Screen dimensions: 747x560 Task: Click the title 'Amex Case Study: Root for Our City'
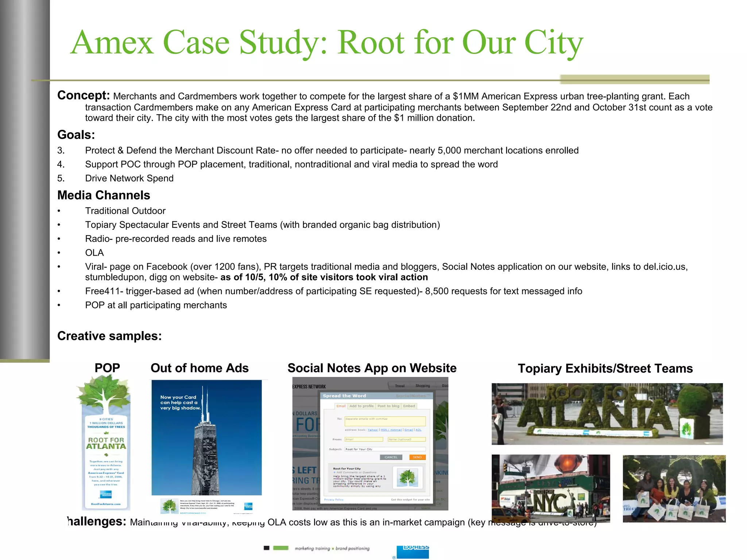pos(326,43)
